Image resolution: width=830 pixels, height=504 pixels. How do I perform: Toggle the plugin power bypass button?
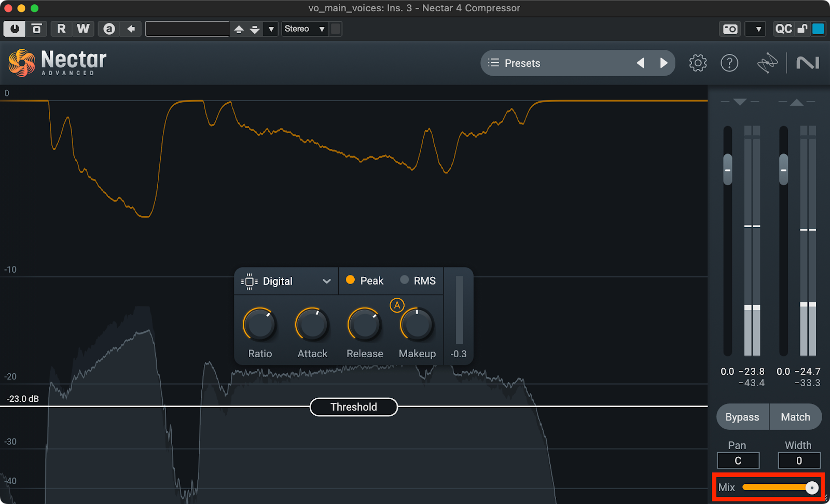pyautogui.click(x=15, y=29)
